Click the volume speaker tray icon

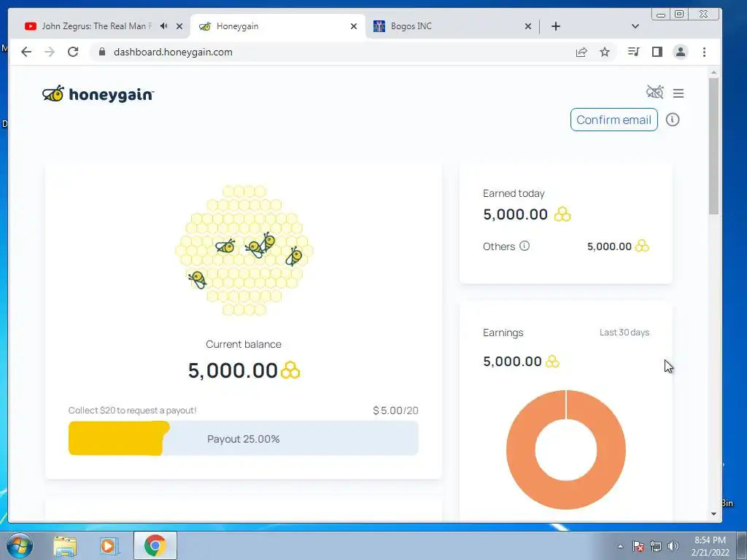click(x=673, y=546)
